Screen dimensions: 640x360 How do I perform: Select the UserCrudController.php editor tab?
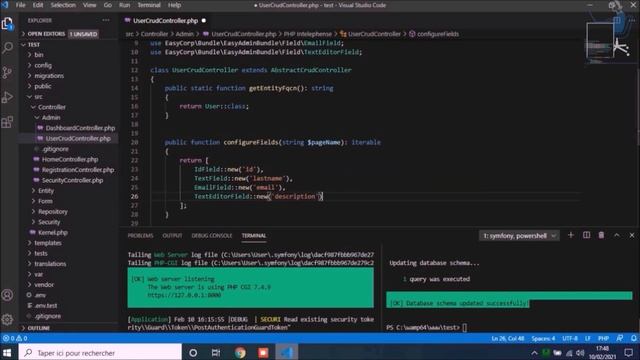pyautogui.click(x=165, y=20)
